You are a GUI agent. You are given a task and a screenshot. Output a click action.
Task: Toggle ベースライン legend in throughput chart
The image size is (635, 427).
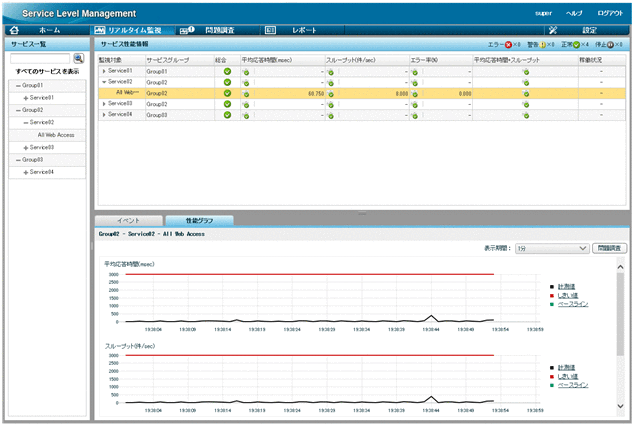coord(572,384)
